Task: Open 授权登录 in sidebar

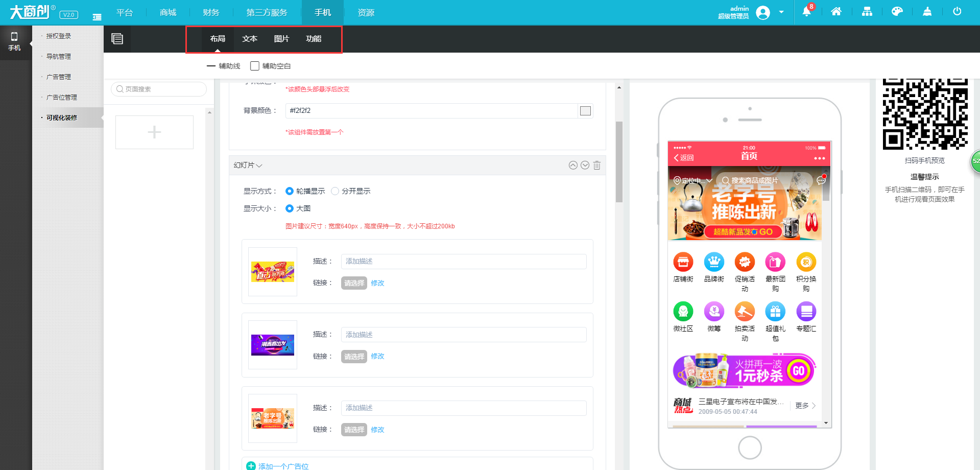Action: coord(59,36)
